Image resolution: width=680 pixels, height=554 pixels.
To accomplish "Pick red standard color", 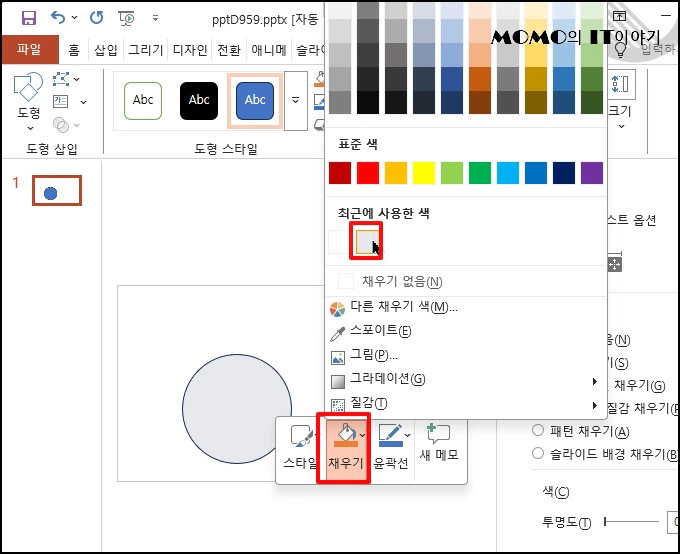I will point(368,173).
